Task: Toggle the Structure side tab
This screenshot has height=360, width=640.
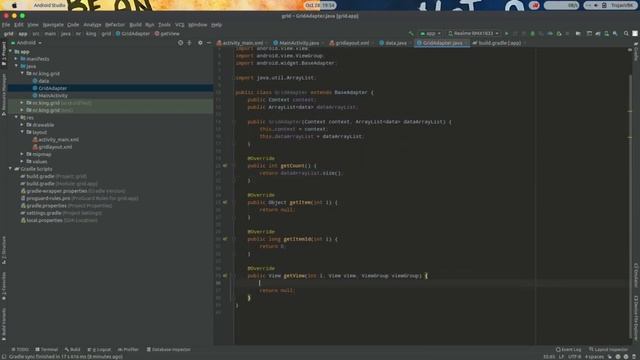Action: pyautogui.click(x=4, y=250)
